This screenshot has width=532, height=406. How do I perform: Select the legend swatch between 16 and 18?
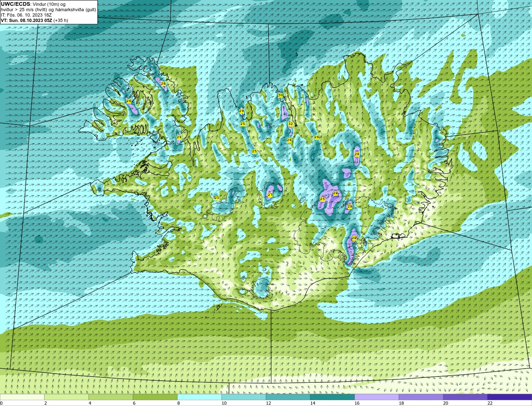point(377,397)
